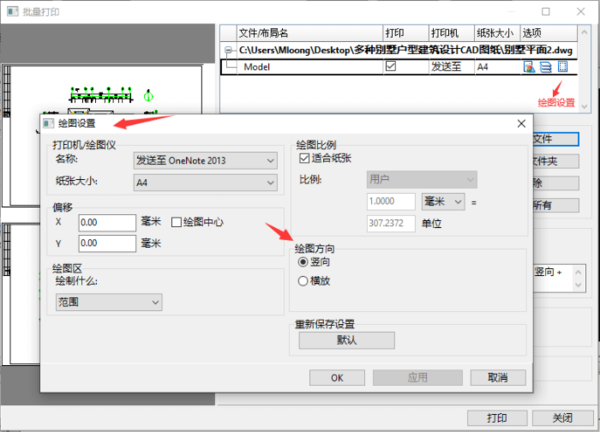
Task: Close the plot settings dialog
Action: 521,124
